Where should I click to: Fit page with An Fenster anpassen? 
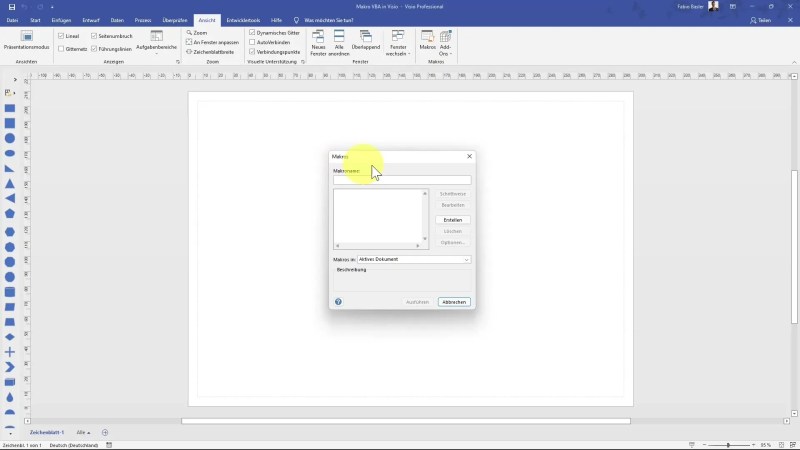point(212,42)
